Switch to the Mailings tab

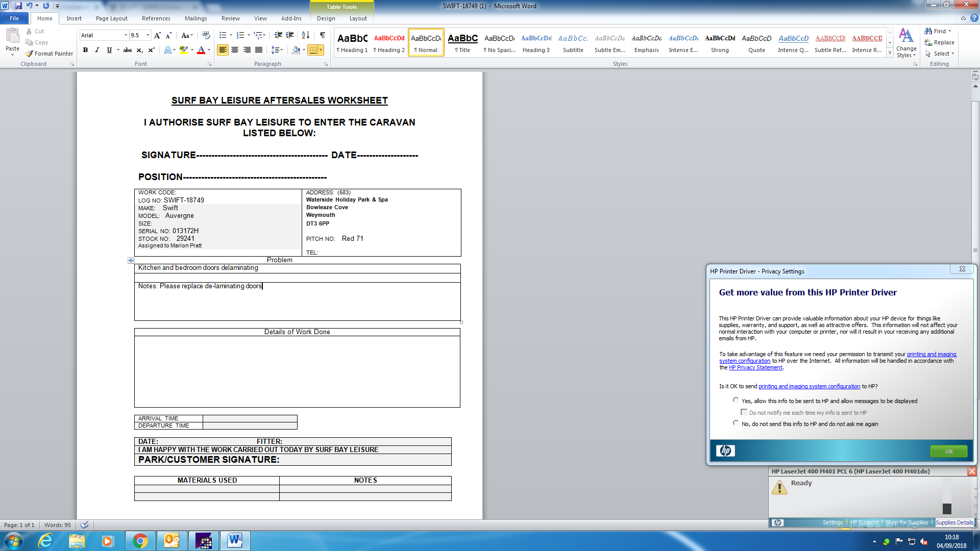click(195, 18)
